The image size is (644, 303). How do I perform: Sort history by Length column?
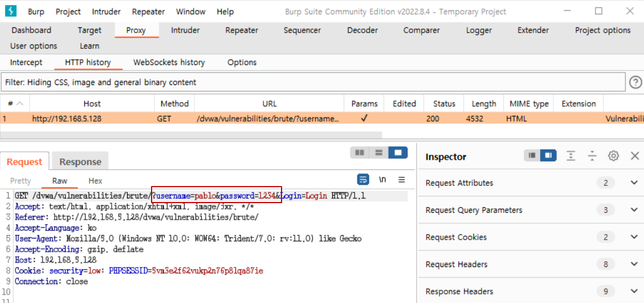pos(484,104)
